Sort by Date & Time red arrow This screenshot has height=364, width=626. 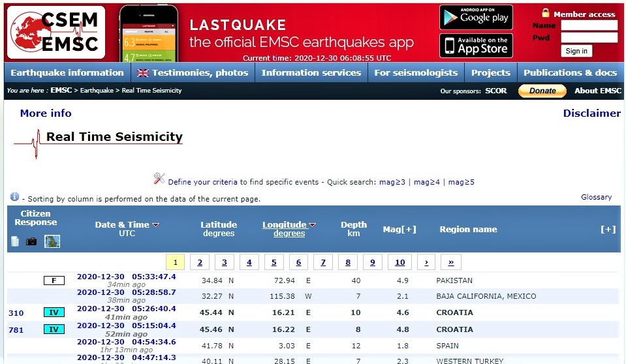155,225
